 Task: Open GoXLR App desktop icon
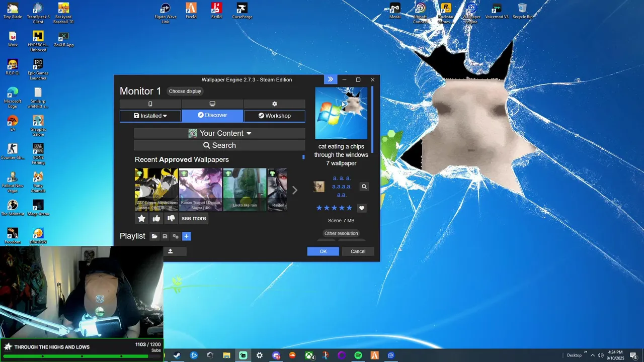[63, 39]
